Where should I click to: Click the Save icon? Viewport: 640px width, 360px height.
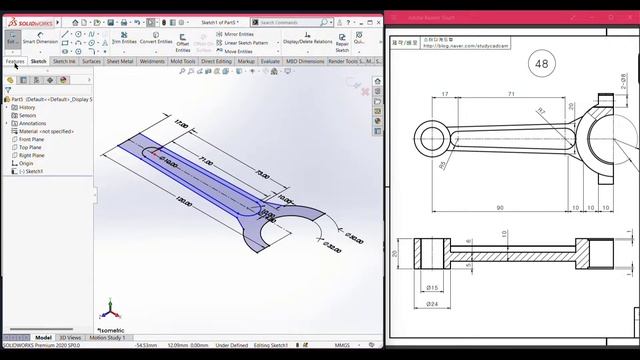click(111, 22)
